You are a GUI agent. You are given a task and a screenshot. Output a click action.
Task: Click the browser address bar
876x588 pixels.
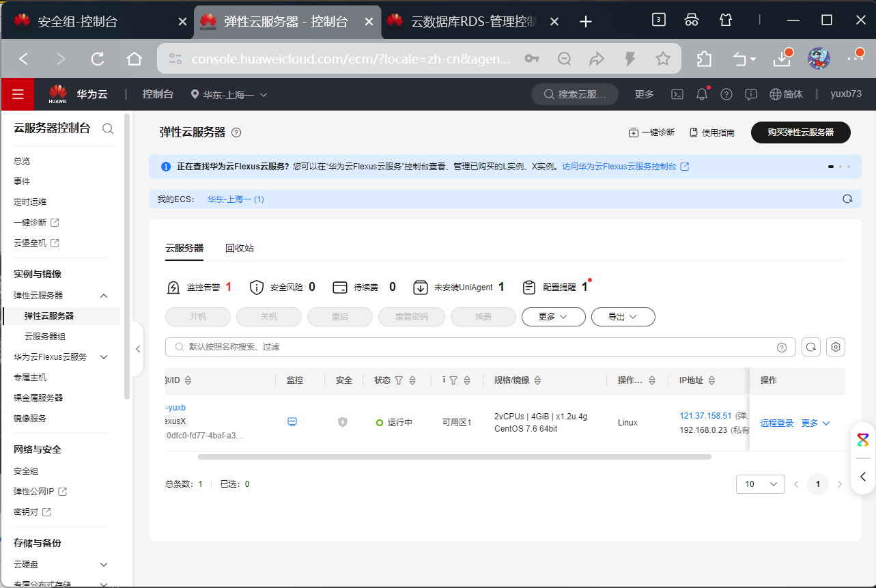point(350,59)
